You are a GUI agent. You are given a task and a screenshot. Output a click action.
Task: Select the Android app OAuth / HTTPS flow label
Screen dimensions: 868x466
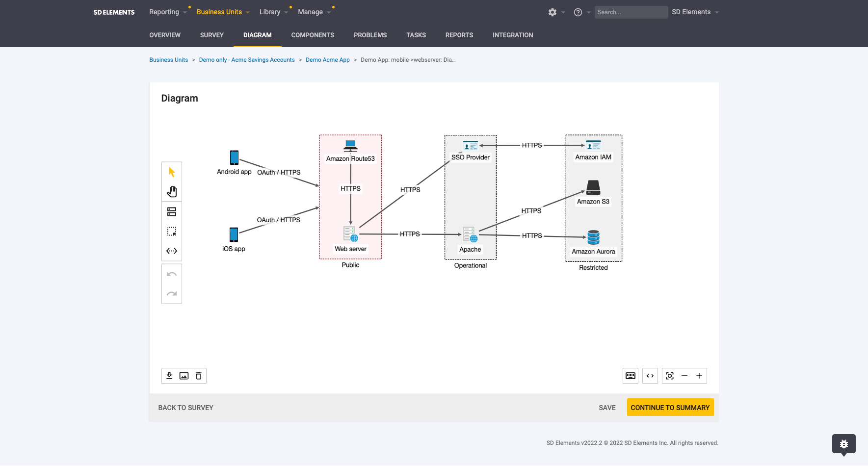click(x=279, y=173)
